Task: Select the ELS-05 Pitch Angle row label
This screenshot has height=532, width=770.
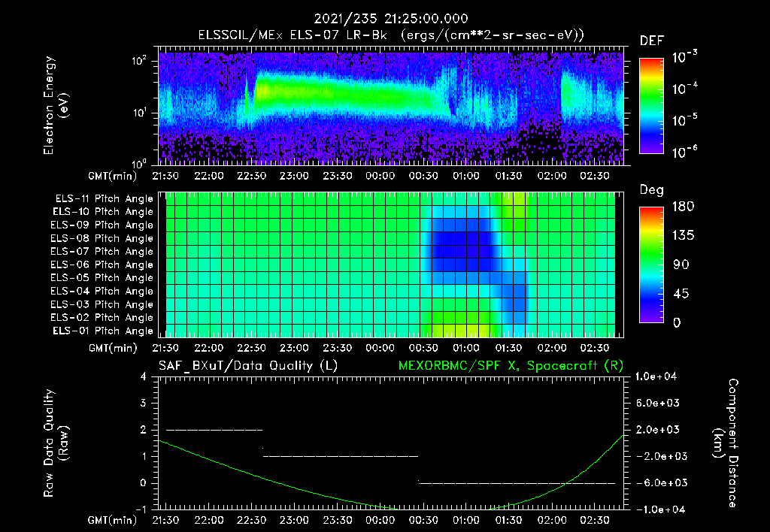Action: pos(102,278)
